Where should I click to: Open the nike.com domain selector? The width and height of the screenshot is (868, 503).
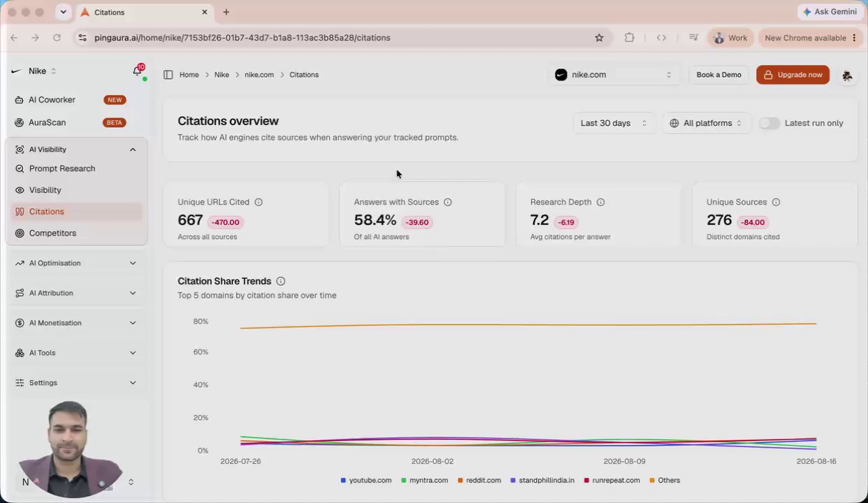click(613, 75)
